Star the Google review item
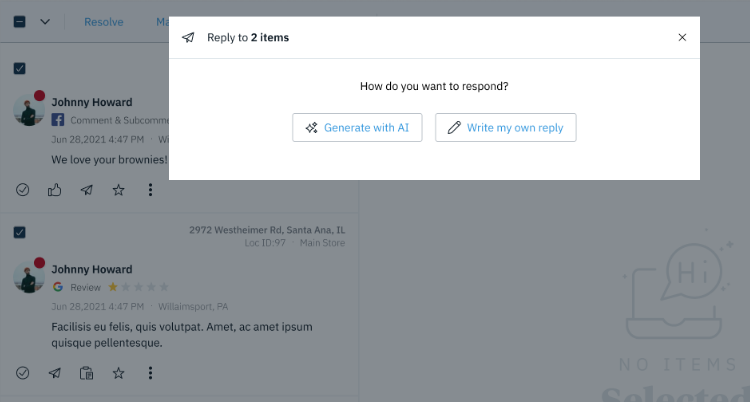Image resolution: width=750 pixels, height=402 pixels. pos(119,373)
